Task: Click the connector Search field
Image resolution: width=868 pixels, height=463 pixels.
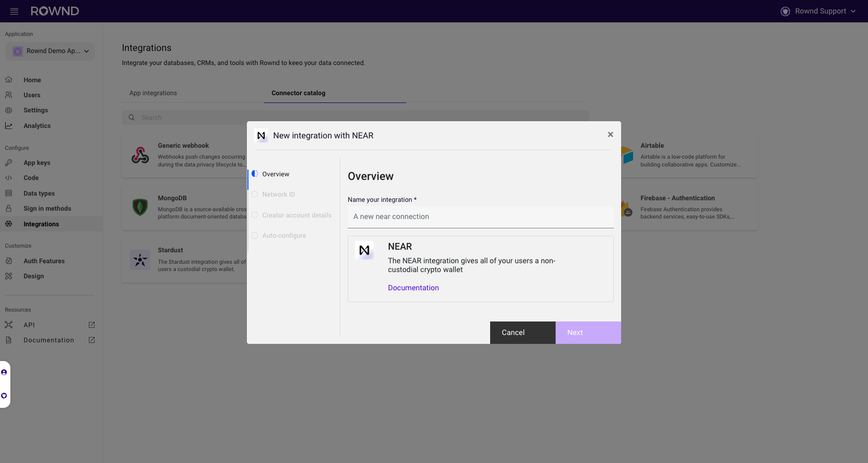Action: 356,118
